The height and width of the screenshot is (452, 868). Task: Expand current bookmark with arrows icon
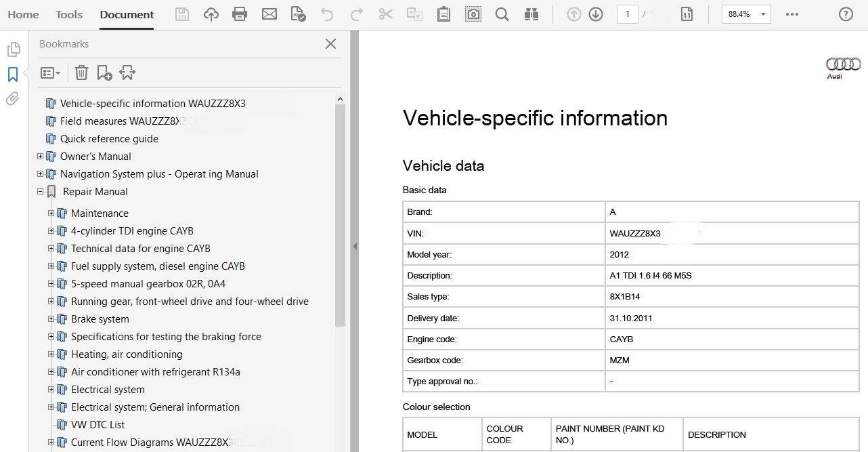(x=127, y=73)
